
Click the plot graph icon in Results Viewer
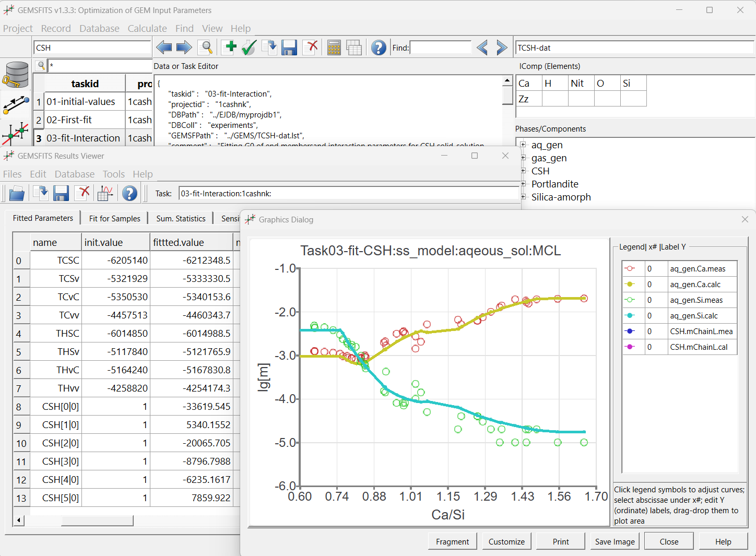click(105, 193)
